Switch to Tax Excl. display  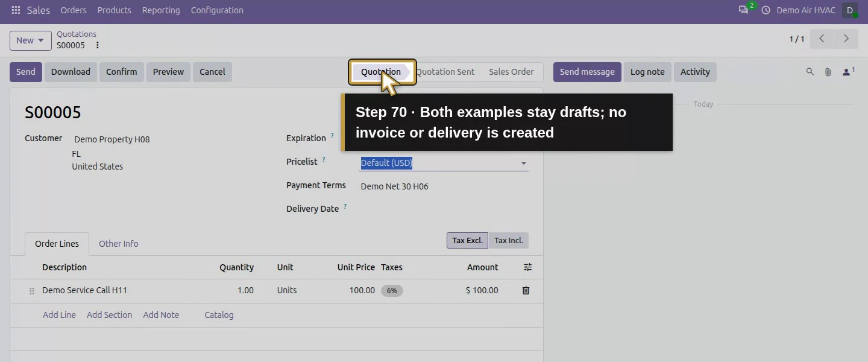coord(467,240)
